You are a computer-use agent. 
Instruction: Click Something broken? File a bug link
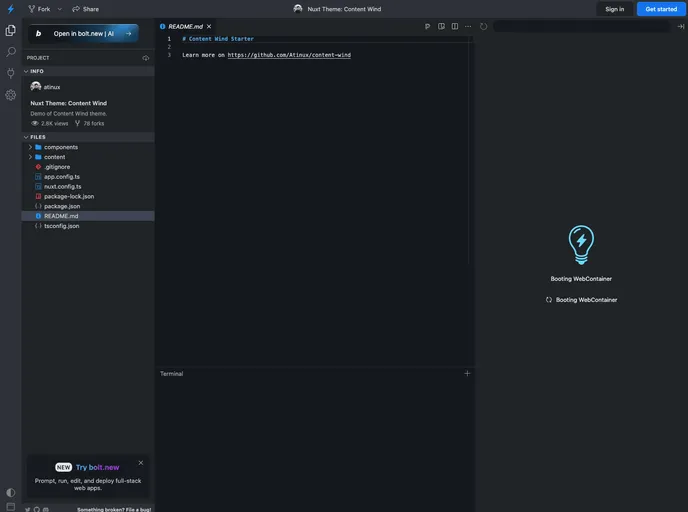(x=114, y=509)
